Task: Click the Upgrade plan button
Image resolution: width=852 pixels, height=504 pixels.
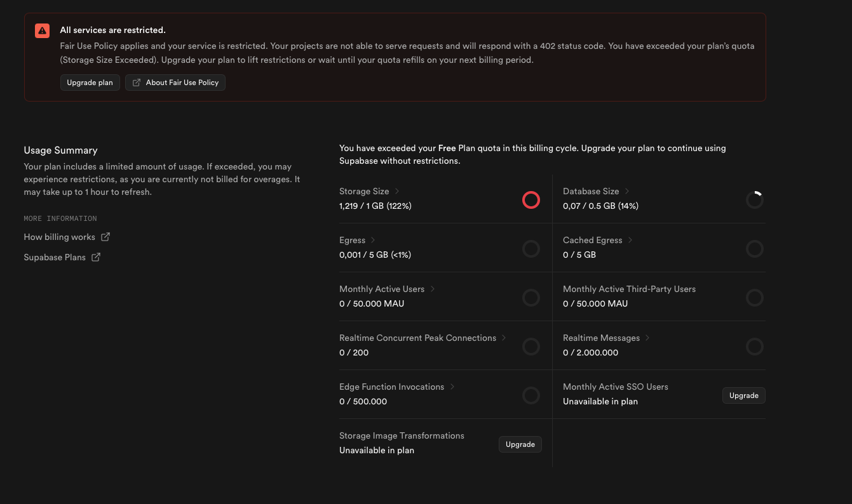Action: pos(90,82)
